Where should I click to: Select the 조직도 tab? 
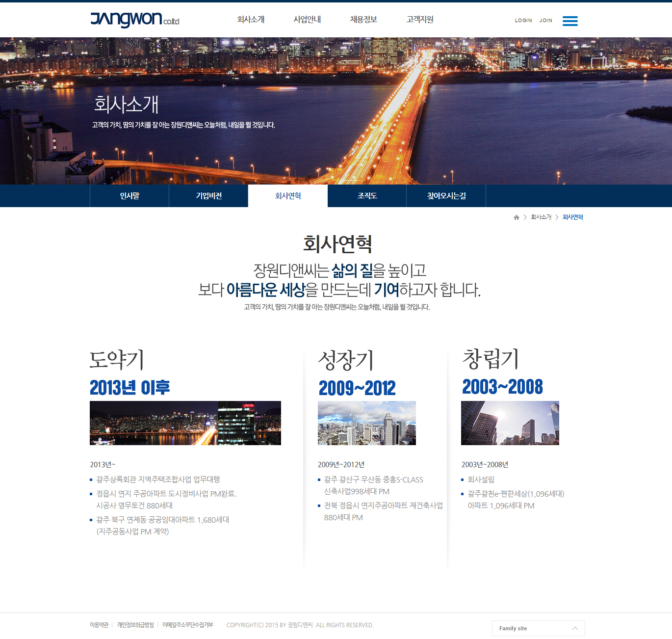[367, 196]
